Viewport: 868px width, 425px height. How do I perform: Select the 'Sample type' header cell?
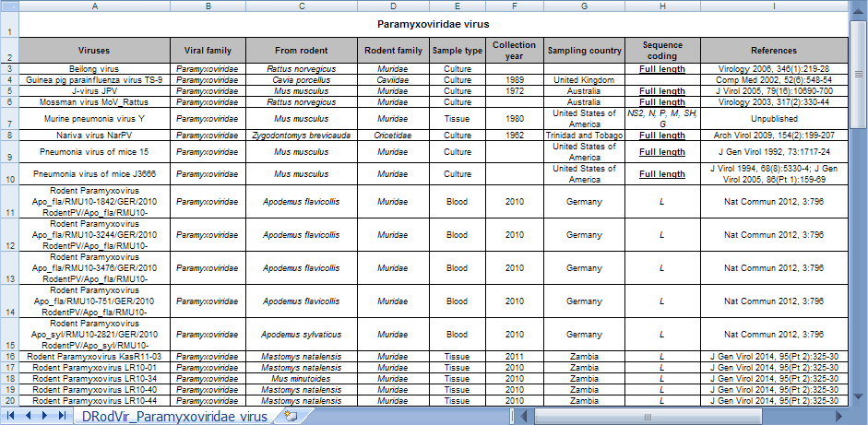pos(458,50)
